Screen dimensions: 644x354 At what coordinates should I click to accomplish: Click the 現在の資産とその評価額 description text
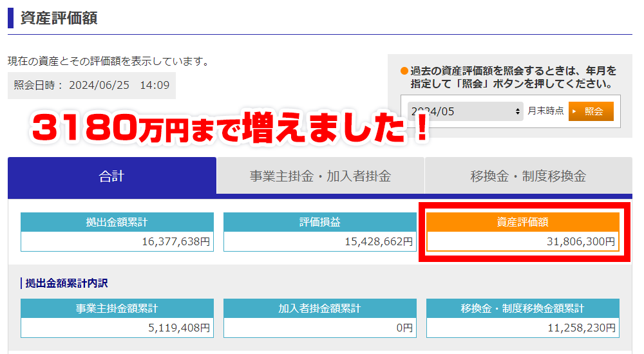pos(109,61)
